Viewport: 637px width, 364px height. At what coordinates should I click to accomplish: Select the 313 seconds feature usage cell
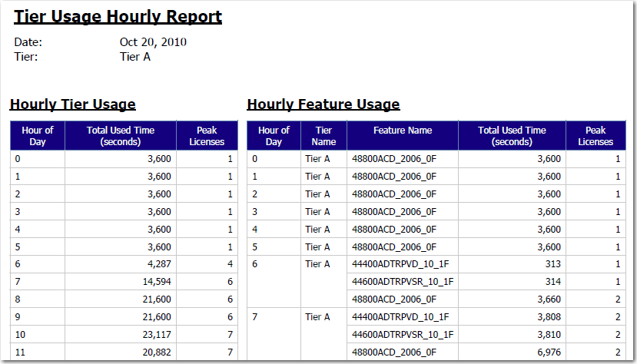550,264
